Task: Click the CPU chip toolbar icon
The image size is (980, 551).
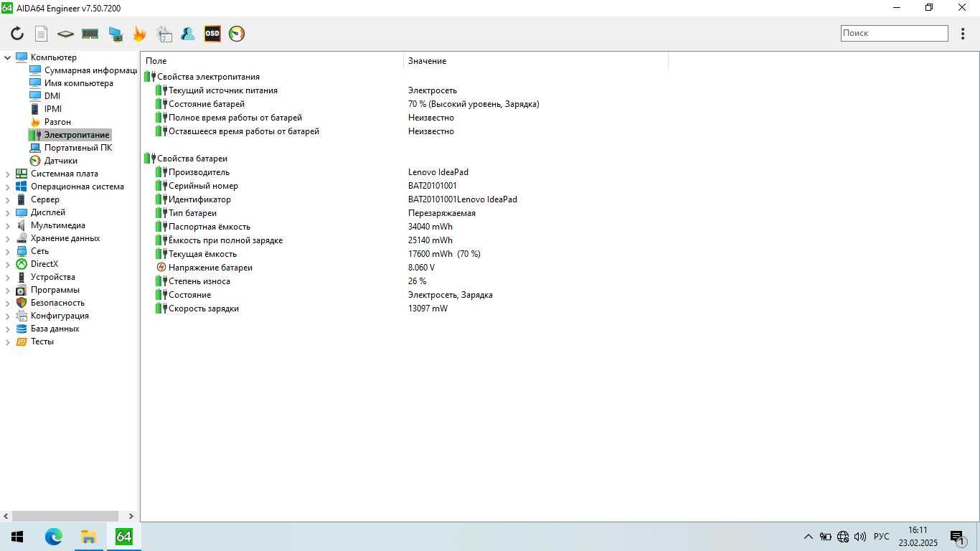Action: [65, 34]
